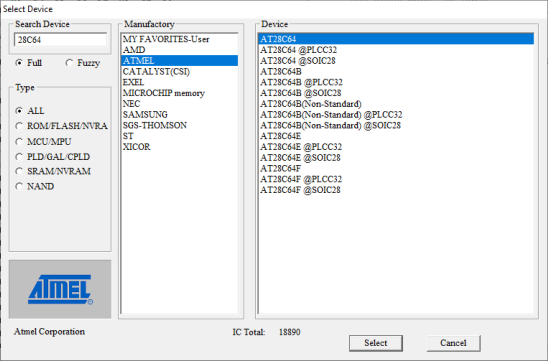Select CATALYST(CSI) manufacturer
The image size is (548, 361).
point(179,72)
